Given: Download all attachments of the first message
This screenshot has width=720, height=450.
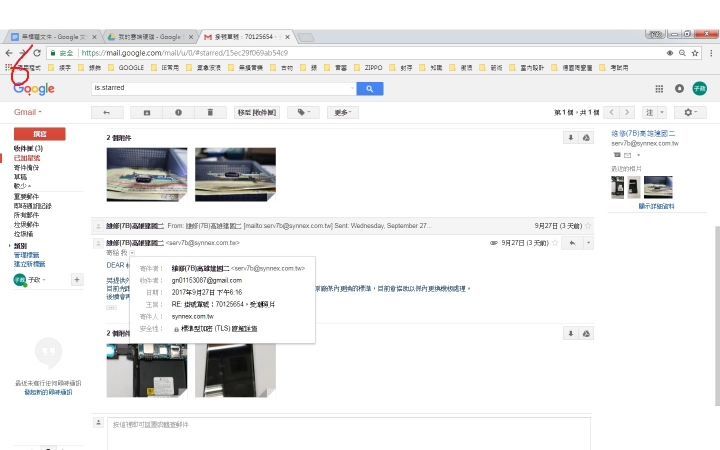Looking at the screenshot, I should tap(571, 138).
